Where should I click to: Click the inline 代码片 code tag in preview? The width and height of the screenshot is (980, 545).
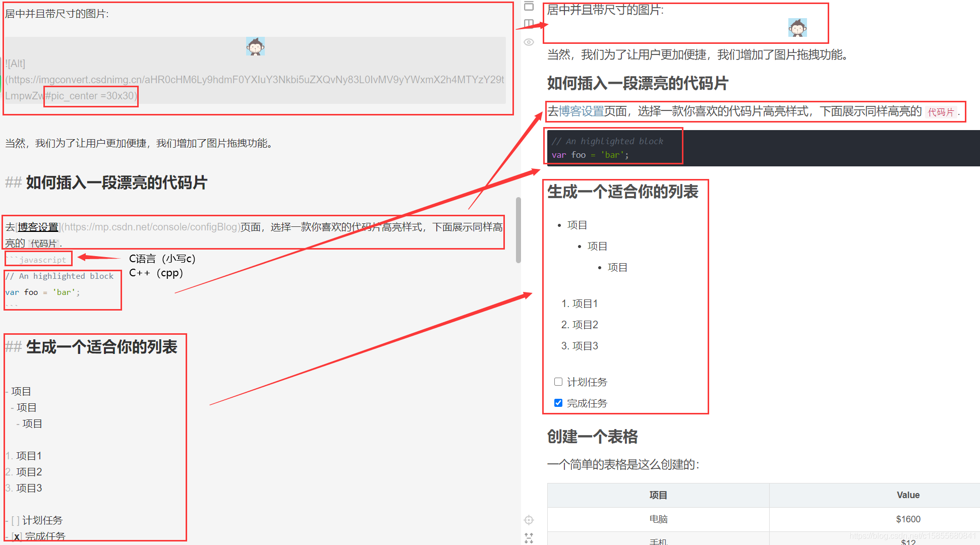941,112
